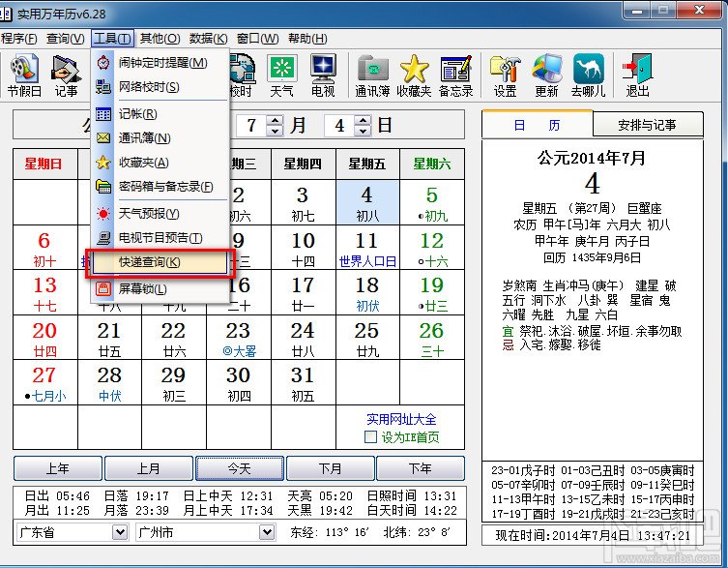Viewport: 728px width, 568px height.
Task: Open the 节假日 holidays toolbar icon
Action: [24, 75]
